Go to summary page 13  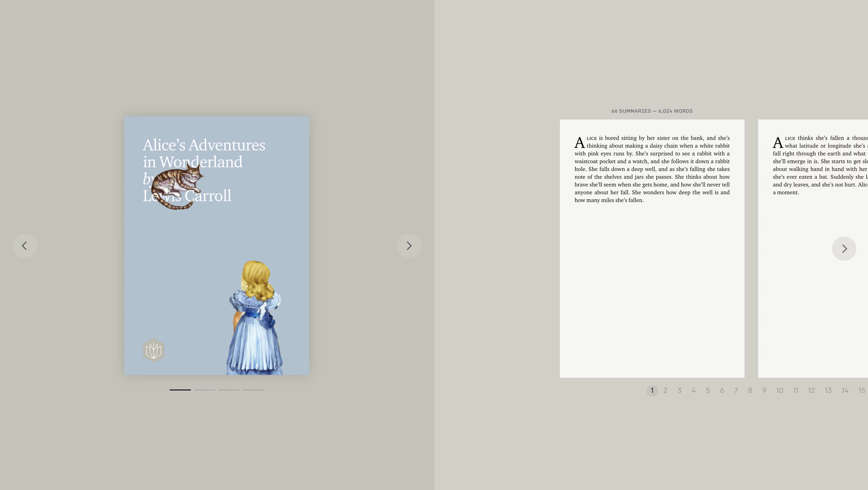click(x=828, y=390)
